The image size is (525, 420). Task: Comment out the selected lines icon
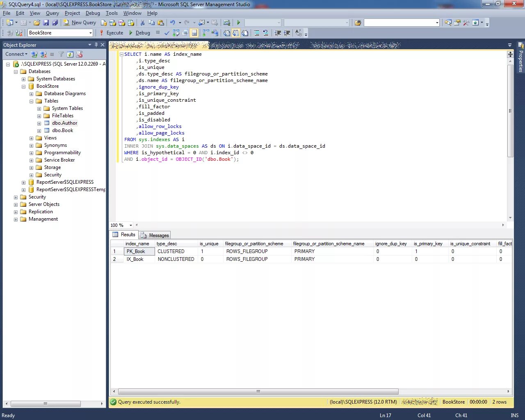coord(257,33)
